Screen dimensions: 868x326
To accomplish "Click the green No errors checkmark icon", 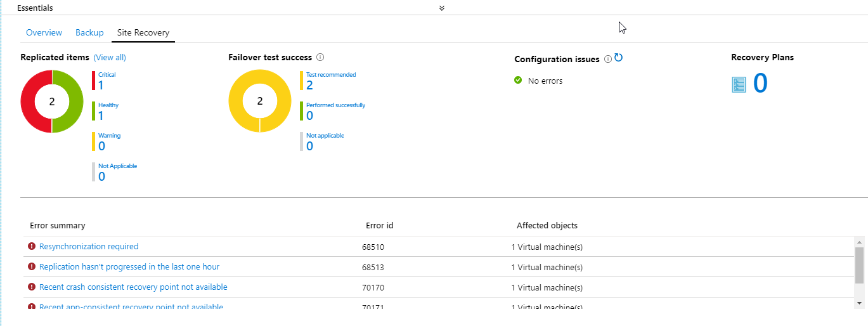I will 518,81.
